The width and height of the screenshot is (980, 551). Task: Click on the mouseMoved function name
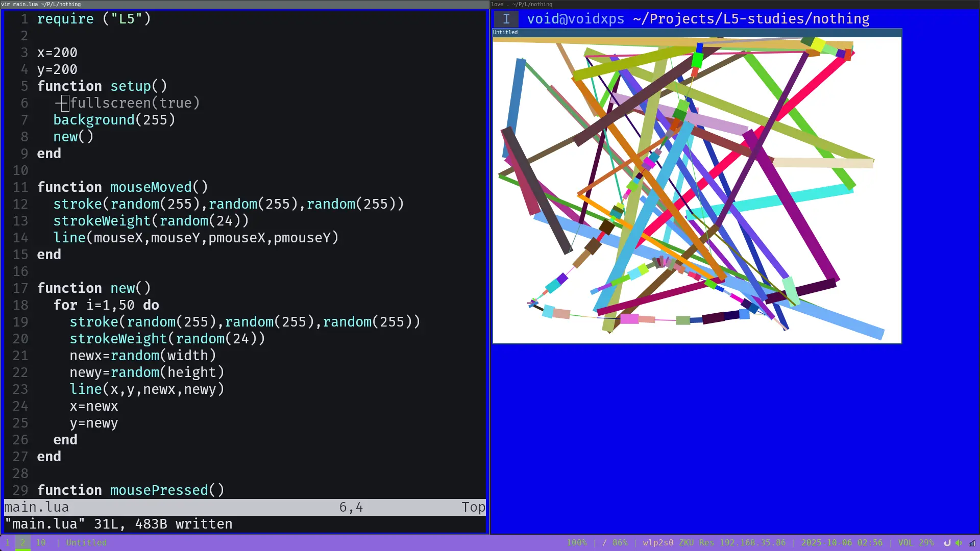(x=151, y=187)
